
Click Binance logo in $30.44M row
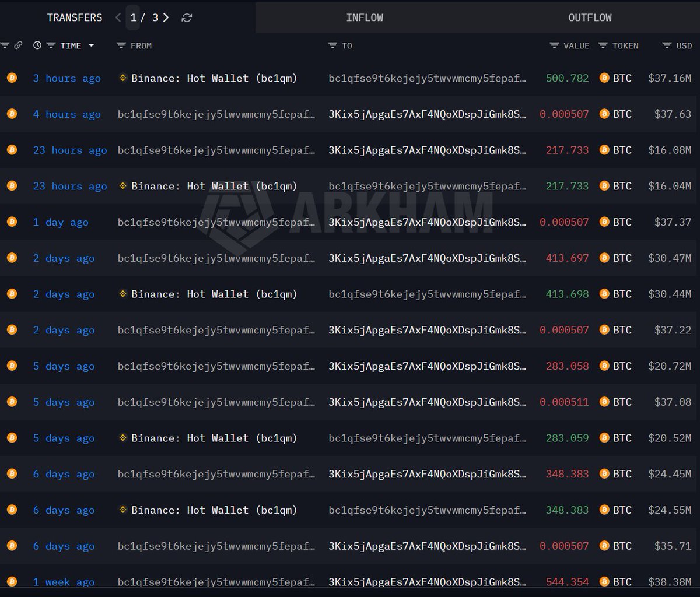tap(123, 294)
